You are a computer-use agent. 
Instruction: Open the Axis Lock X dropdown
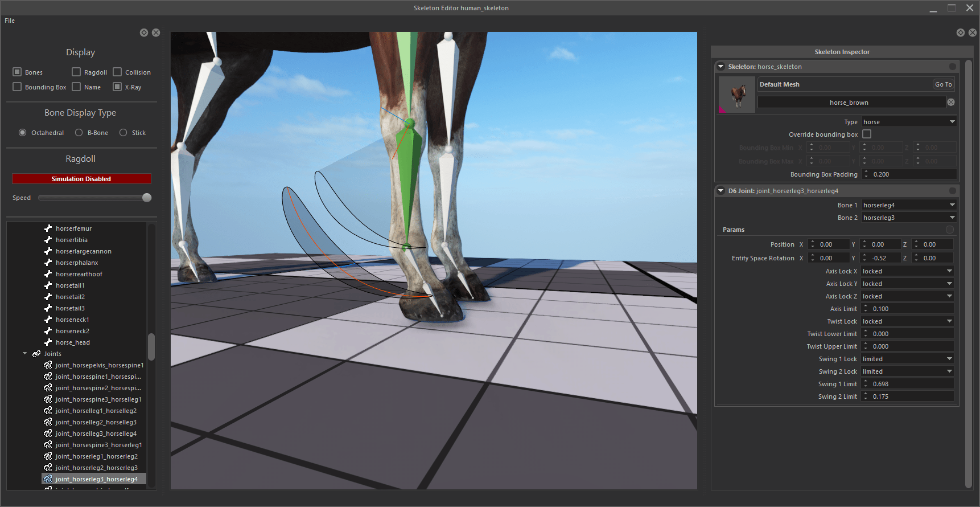[x=907, y=271]
